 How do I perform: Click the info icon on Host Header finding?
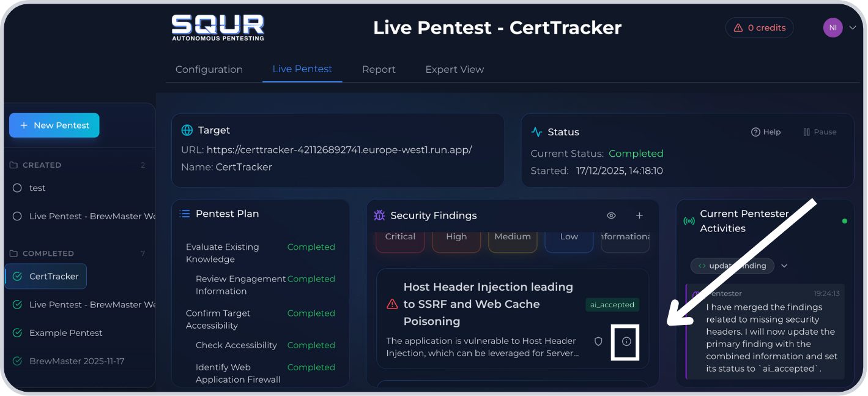(626, 342)
